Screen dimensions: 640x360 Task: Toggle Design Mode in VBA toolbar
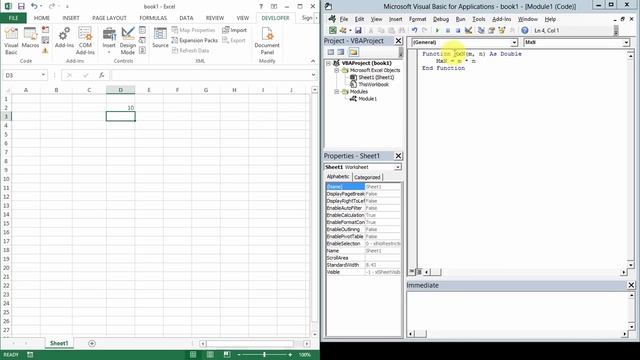point(469,30)
